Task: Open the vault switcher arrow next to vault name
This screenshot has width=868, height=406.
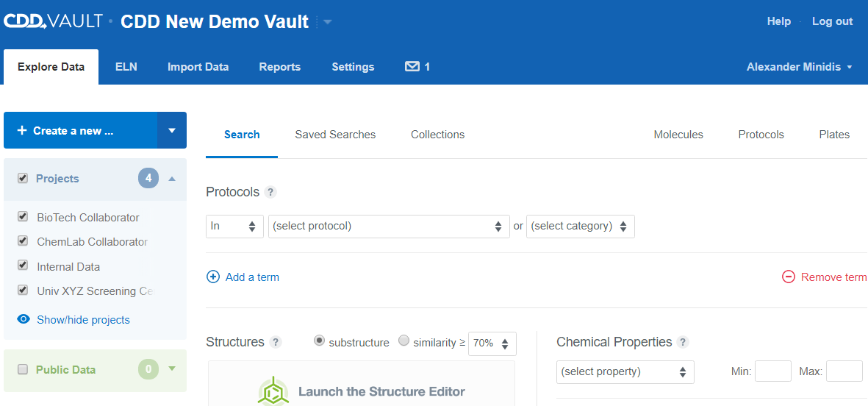Action: tap(327, 22)
